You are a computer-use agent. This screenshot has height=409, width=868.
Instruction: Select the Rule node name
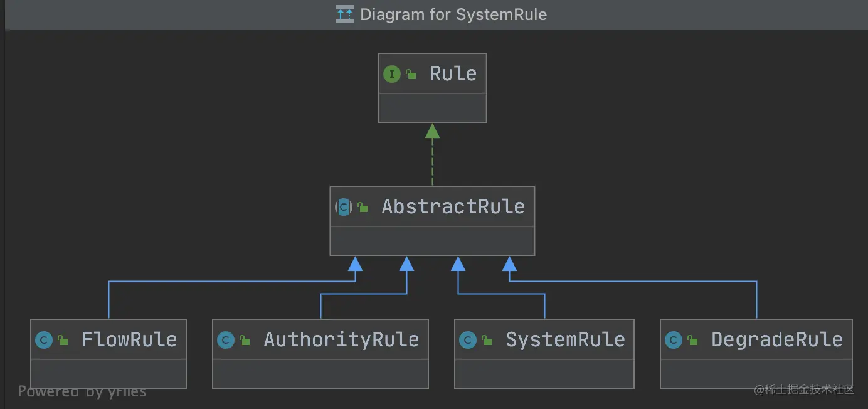pos(453,74)
